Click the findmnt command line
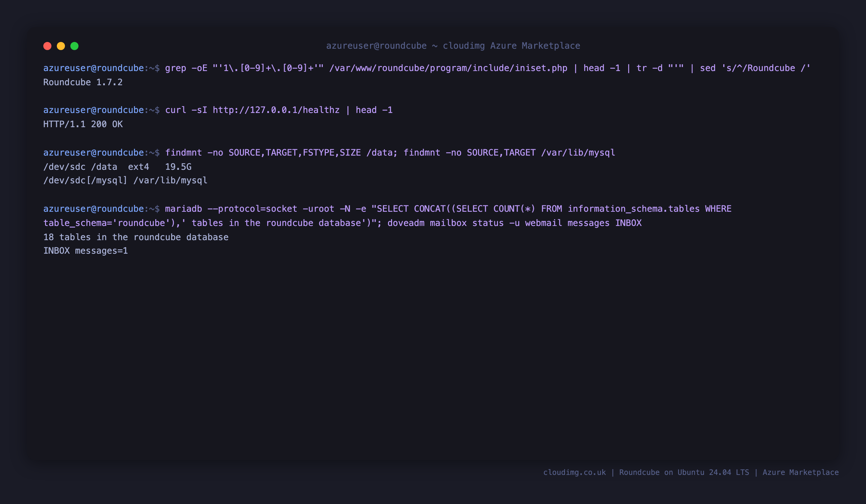866x504 pixels. pyautogui.click(x=390, y=153)
